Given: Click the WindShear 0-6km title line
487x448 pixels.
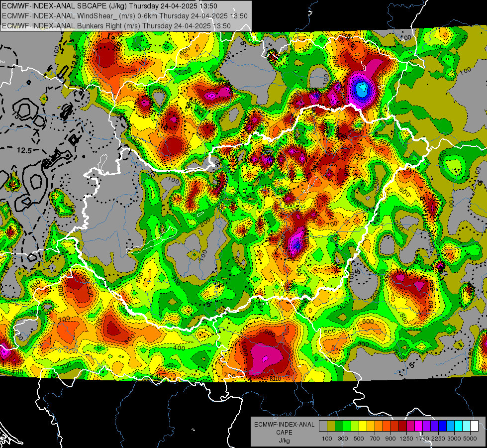Looking at the screenshot, I should click(124, 16).
